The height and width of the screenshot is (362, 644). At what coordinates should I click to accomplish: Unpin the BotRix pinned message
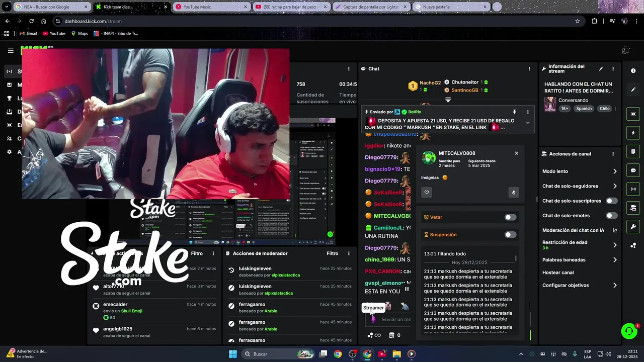[514, 112]
